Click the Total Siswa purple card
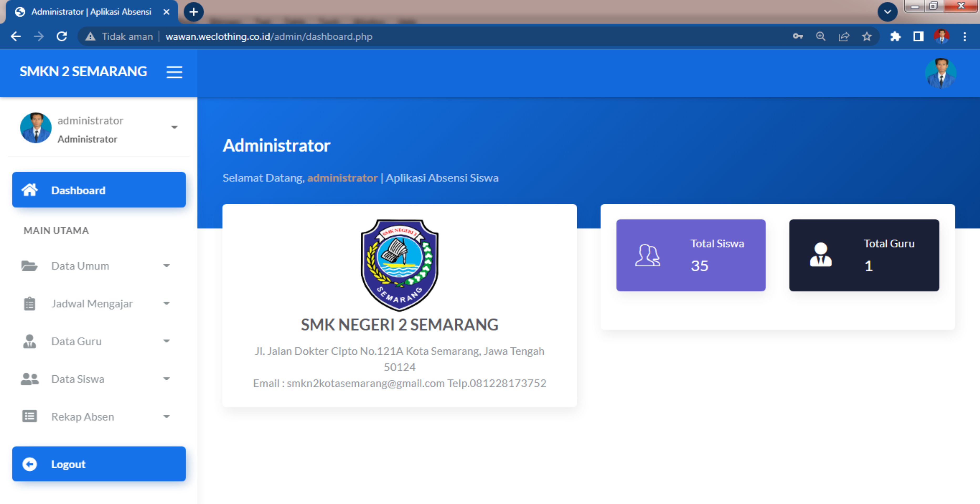 point(690,255)
